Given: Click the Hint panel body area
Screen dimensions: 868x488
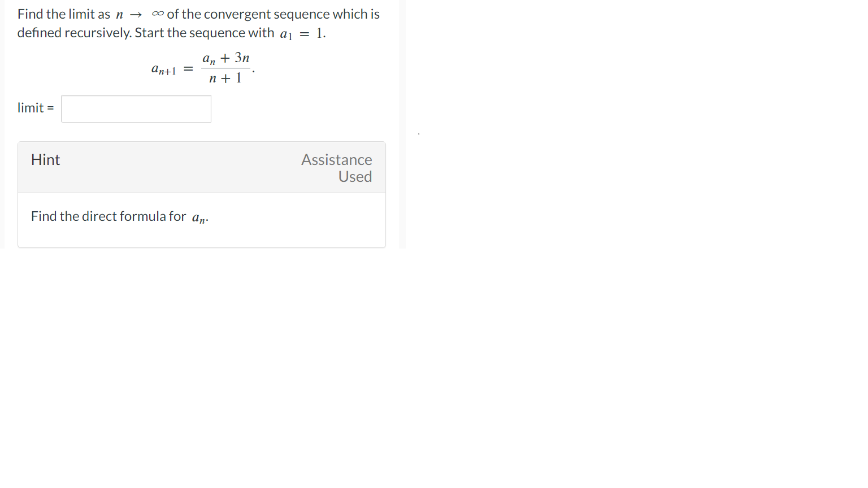Looking at the screenshot, I should point(201,220).
